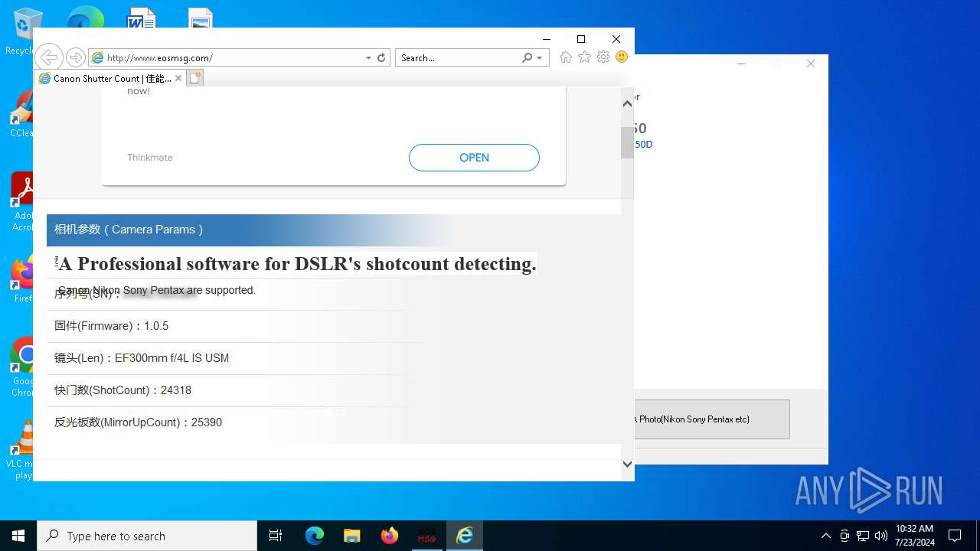Open the Word document desktop icon

pos(141,17)
